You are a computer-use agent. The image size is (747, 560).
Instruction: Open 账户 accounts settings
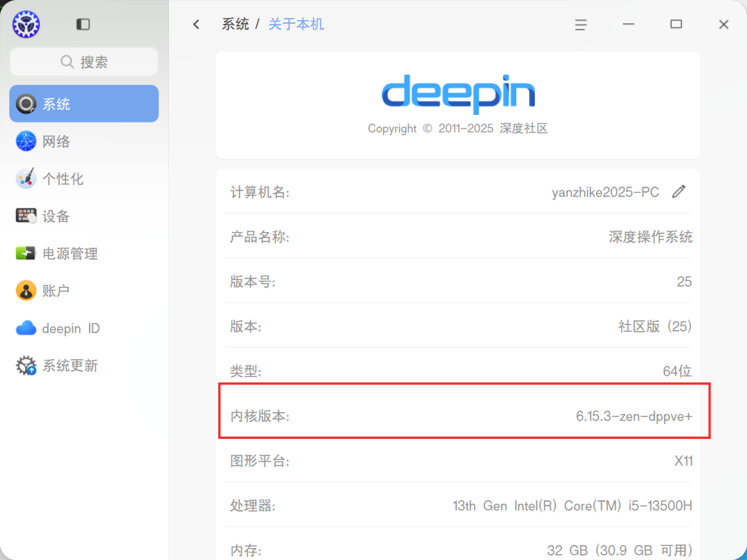coord(84,290)
